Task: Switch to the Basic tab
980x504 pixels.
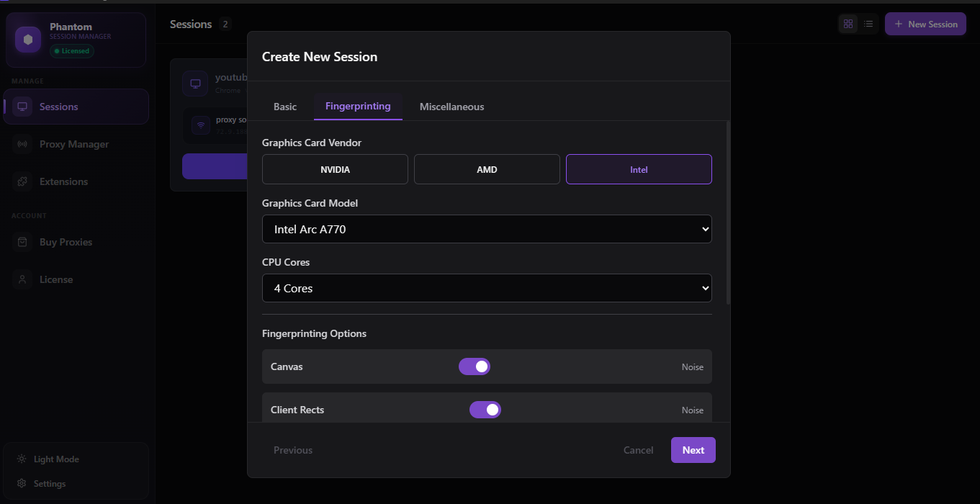Action: click(x=285, y=107)
